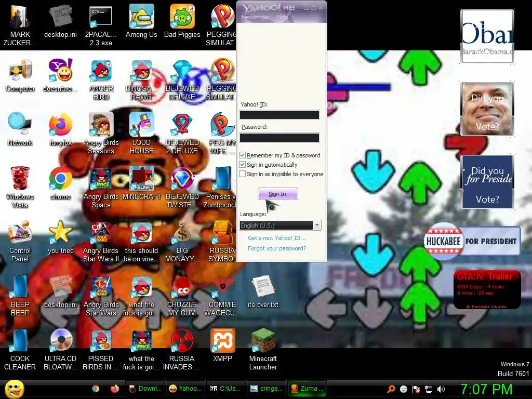Toggle Remember my ID & password checkbox
Image resolution: width=532 pixels, height=399 pixels.
242,155
